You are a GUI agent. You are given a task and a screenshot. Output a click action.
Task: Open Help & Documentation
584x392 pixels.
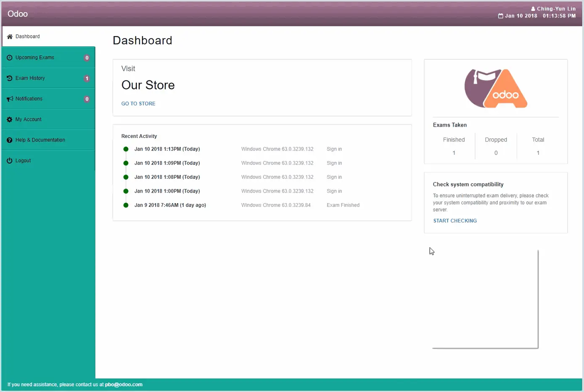[x=48, y=140]
